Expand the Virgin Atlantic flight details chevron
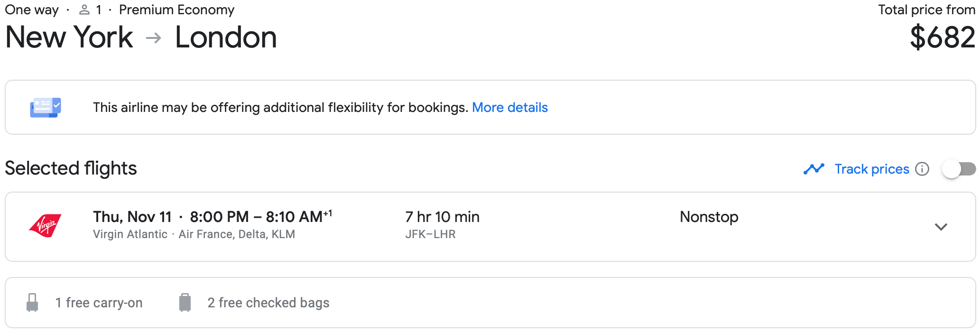Screen dimensions: 980x332 coord(941,227)
